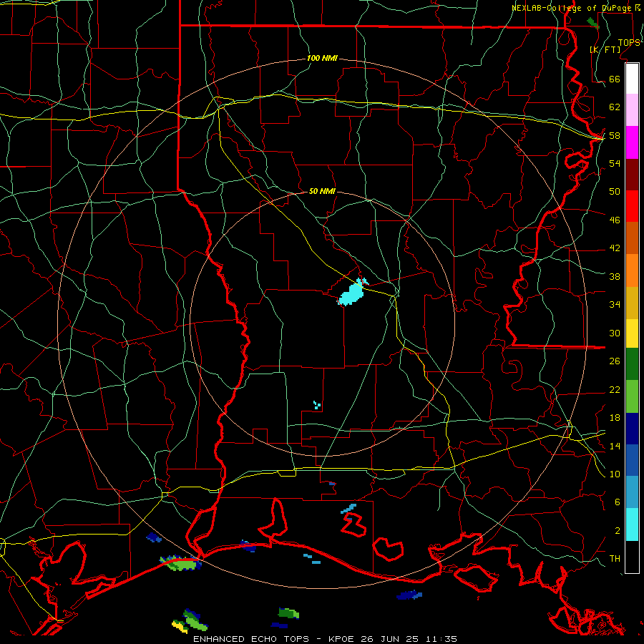Click the "54" legend value
The height and width of the screenshot is (644, 644).
(615, 163)
